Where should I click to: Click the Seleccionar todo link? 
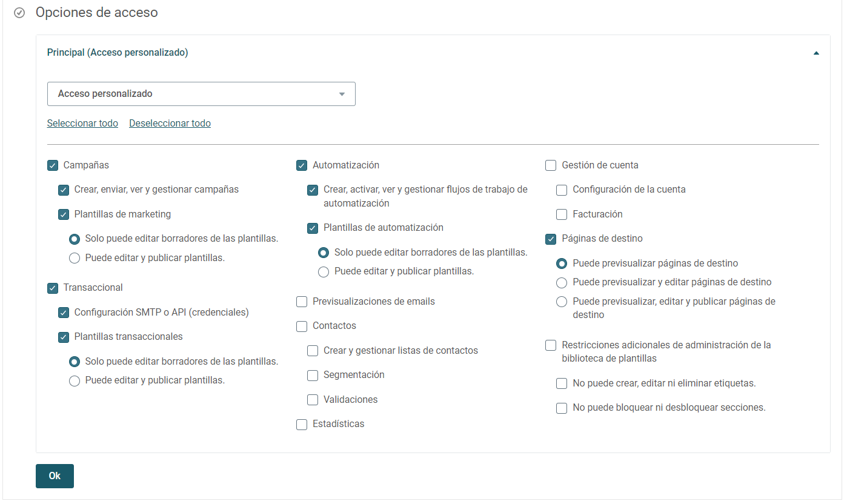pyautogui.click(x=82, y=124)
